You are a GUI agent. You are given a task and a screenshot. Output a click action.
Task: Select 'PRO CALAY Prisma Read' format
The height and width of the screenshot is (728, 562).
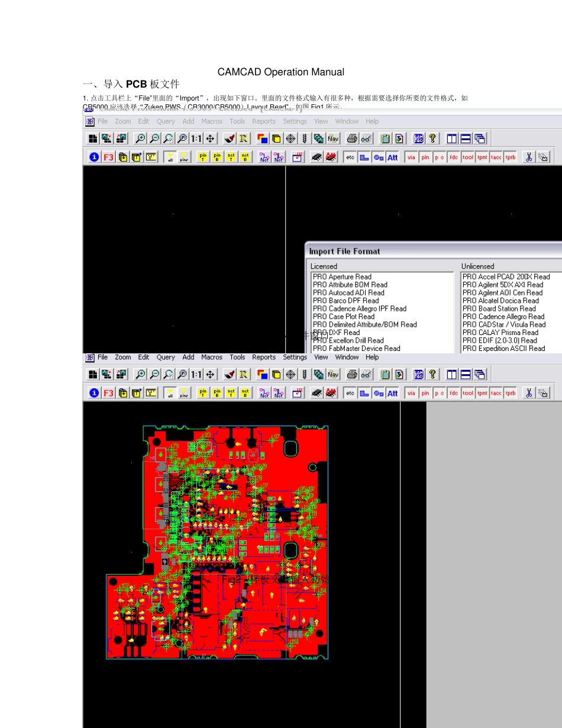tap(500, 333)
